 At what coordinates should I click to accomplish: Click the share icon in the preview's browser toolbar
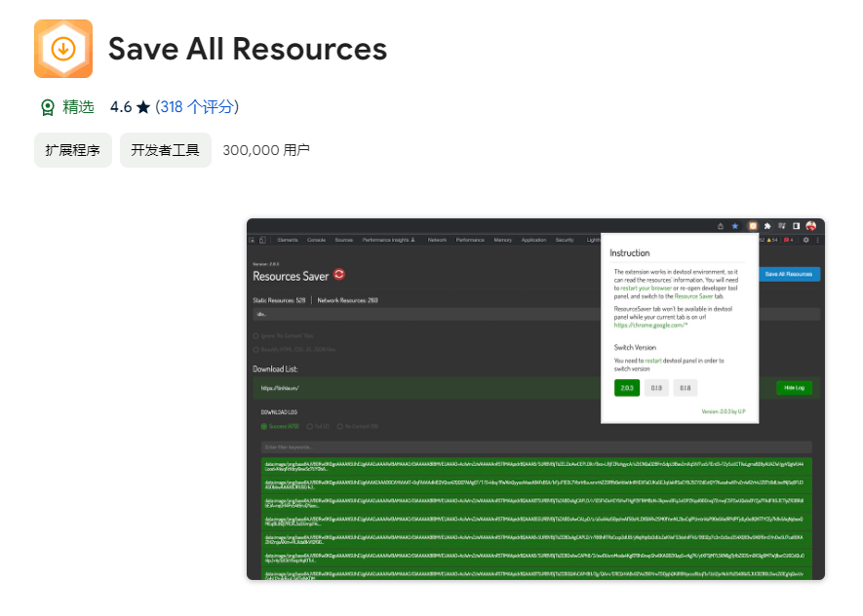click(721, 226)
